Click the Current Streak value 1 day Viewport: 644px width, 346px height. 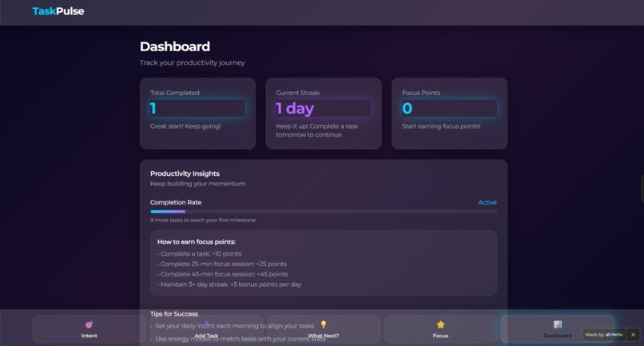(295, 109)
